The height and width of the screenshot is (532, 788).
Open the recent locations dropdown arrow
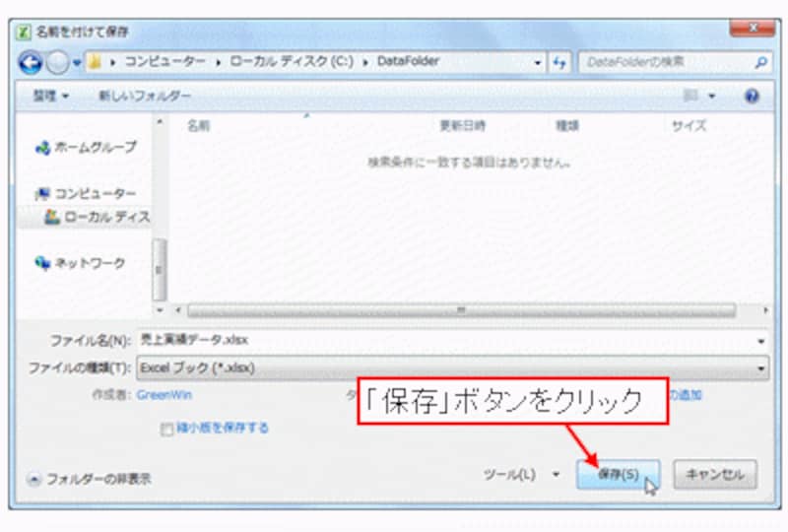pos(77,63)
